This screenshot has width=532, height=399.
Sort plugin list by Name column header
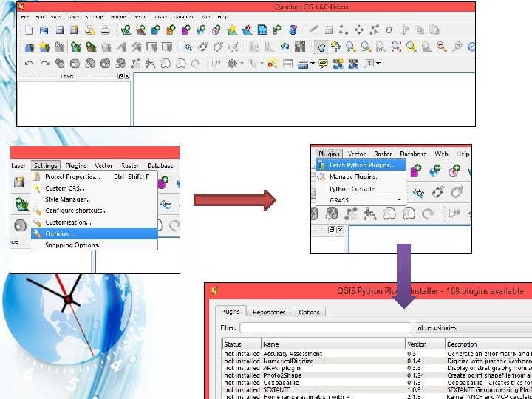[333, 344]
